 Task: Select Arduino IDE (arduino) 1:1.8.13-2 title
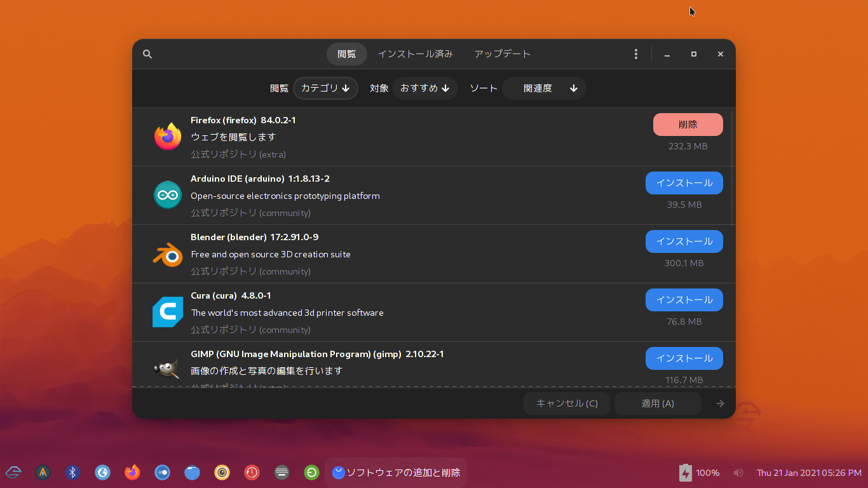[260, 179]
